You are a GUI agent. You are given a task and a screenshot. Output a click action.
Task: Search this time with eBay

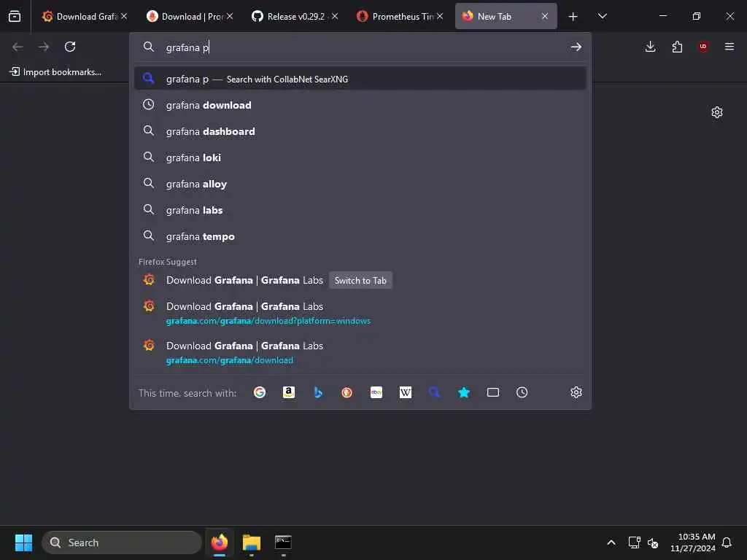click(376, 392)
